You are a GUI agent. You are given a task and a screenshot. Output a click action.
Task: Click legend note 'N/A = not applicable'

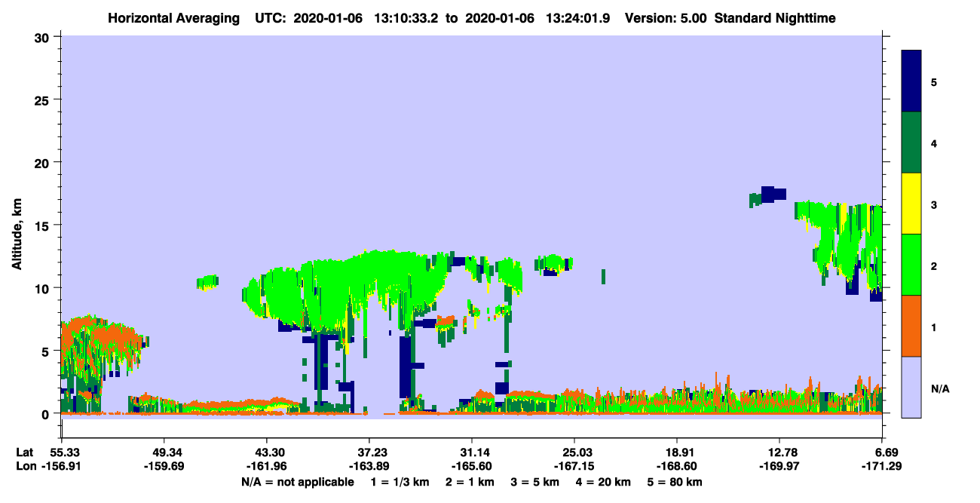pos(297,482)
